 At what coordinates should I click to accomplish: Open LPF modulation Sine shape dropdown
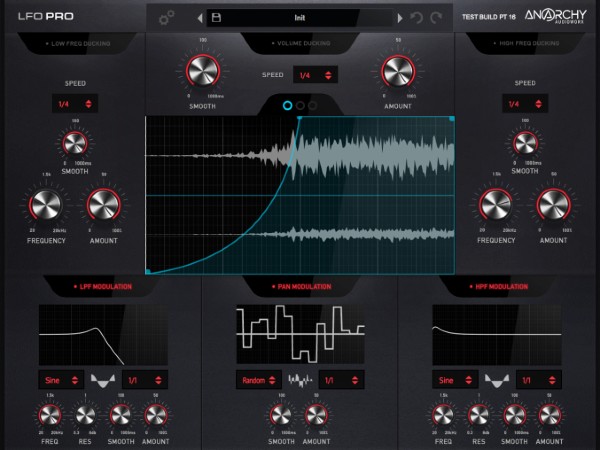pyautogui.click(x=62, y=380)
